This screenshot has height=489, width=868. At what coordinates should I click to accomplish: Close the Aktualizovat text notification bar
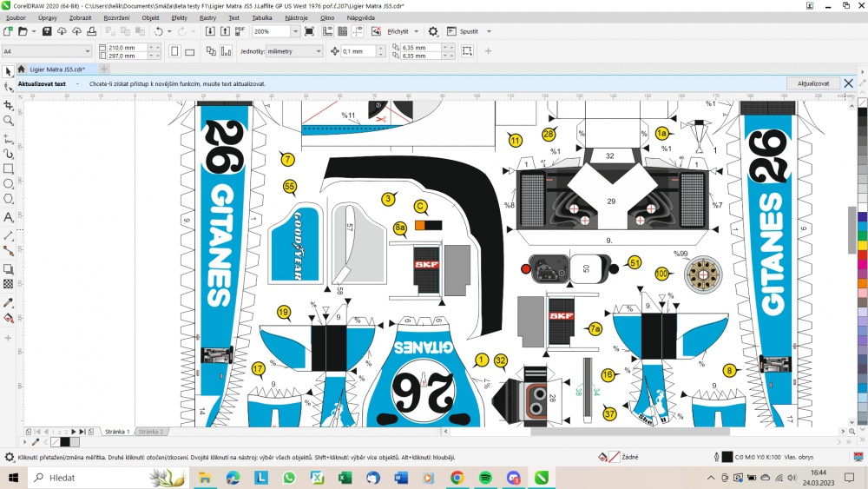pos(849,83)
